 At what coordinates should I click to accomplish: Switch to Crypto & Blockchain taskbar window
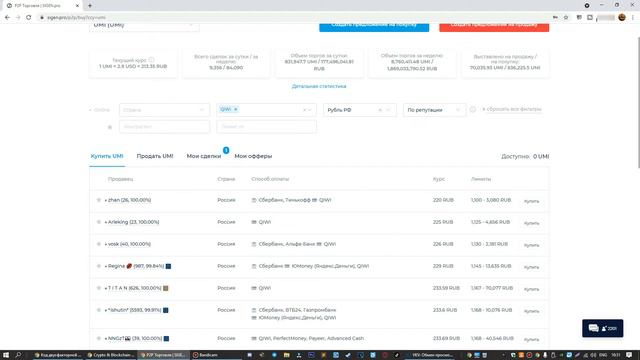111,355
